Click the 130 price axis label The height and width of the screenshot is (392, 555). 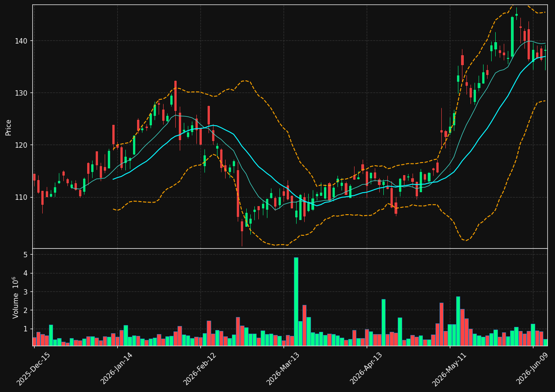point(22,93)
